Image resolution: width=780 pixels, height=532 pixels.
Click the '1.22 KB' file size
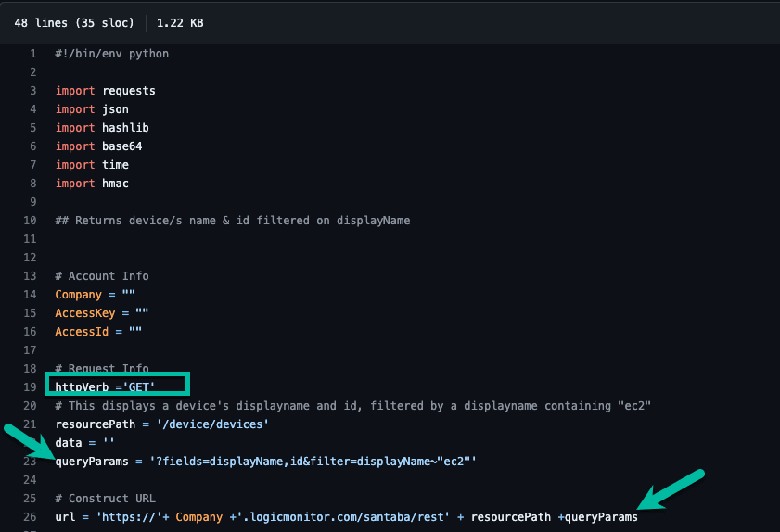click(x=180, y=23)
